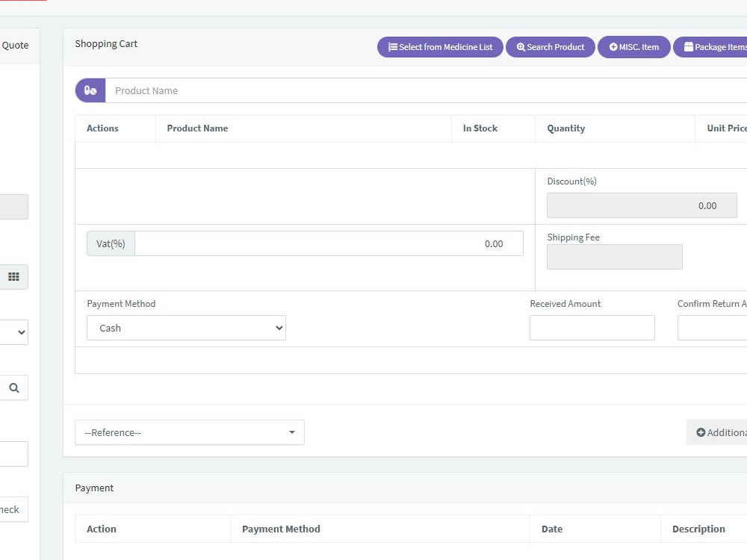The width and height of the screenshot is (747, 560).
Task: Click the Select from Medicine List button
Action: [440, 47]
